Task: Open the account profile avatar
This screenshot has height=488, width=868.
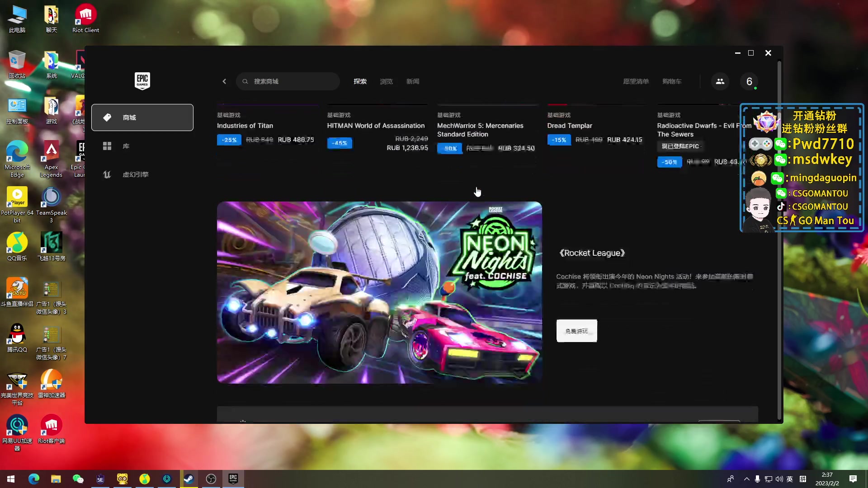Action: tap(749, 81)
